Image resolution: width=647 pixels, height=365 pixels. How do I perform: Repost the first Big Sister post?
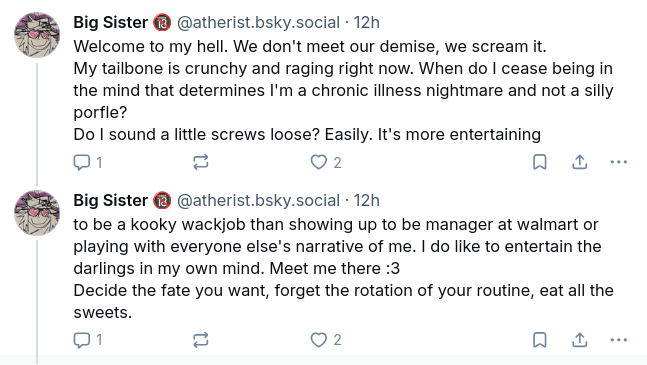[201, 162]
